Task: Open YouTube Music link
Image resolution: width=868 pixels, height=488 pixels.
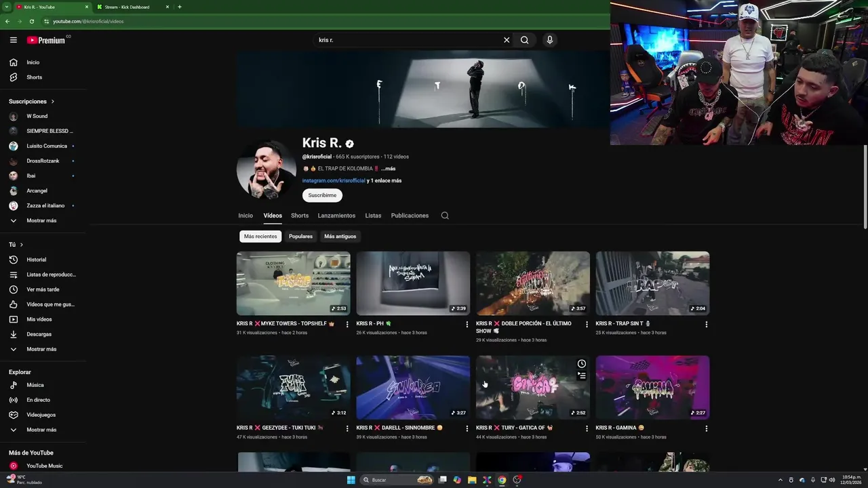Action: pos(43,466)
